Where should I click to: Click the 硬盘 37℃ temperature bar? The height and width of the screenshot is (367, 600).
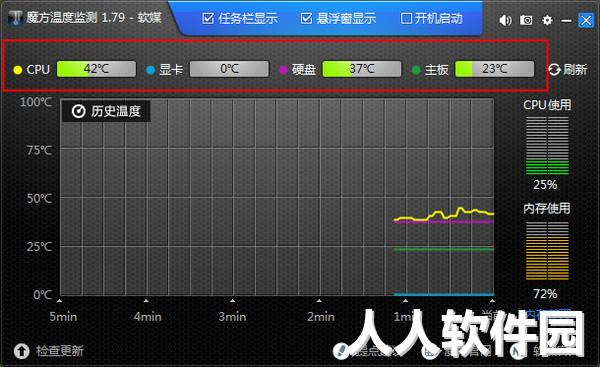point(362,69)
